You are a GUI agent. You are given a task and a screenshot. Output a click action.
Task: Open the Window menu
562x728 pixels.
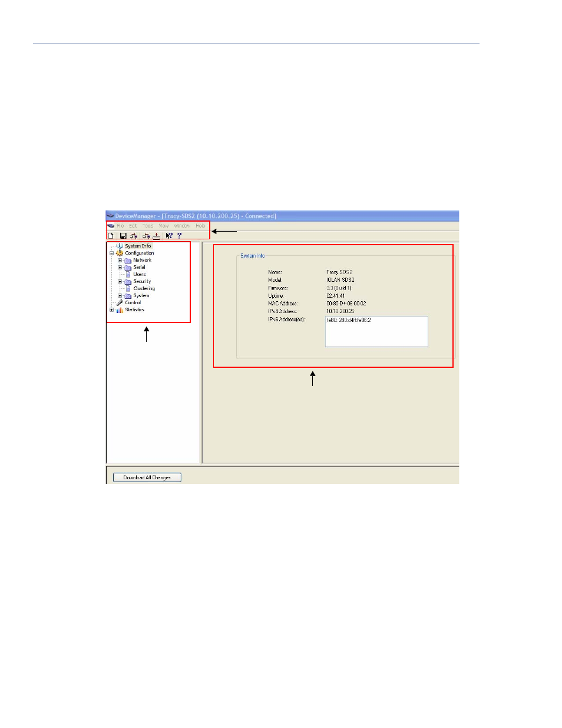point(182,226)
